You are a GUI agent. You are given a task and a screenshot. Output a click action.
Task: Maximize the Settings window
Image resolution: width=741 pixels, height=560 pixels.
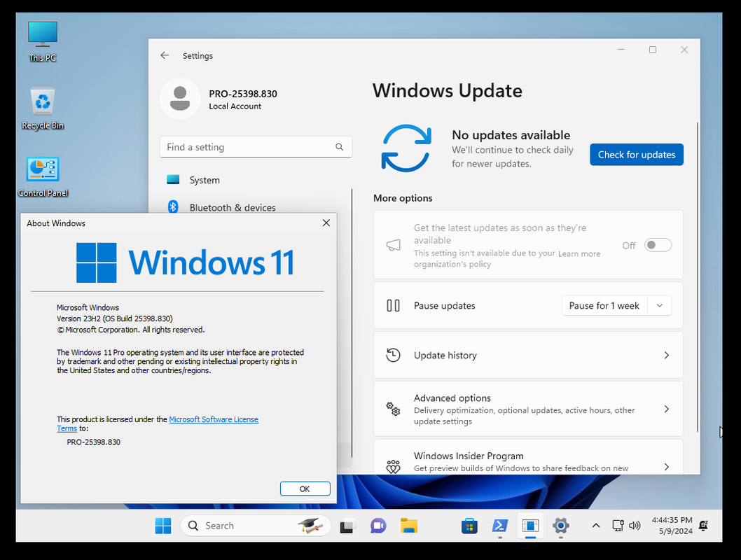click(653, 50)
